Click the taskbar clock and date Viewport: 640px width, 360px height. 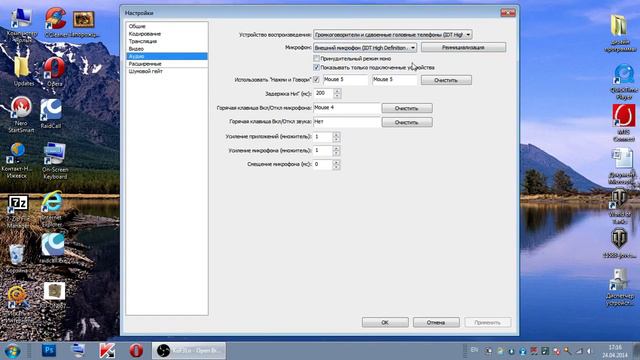tap(615, 351)
